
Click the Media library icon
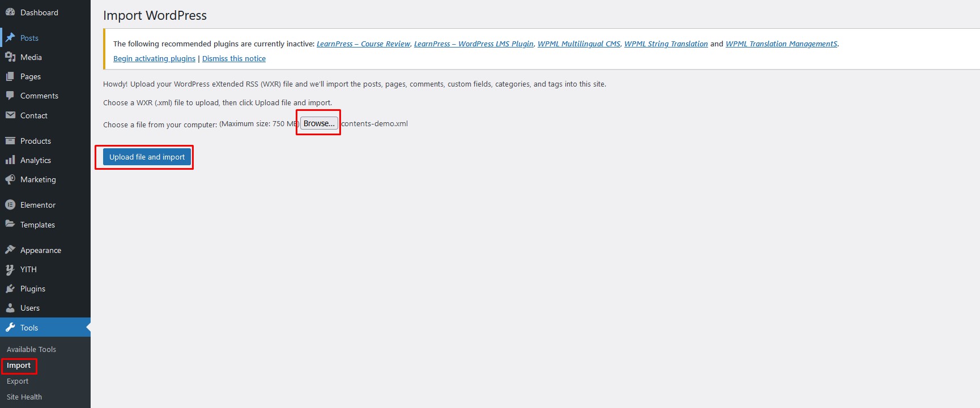10,57
